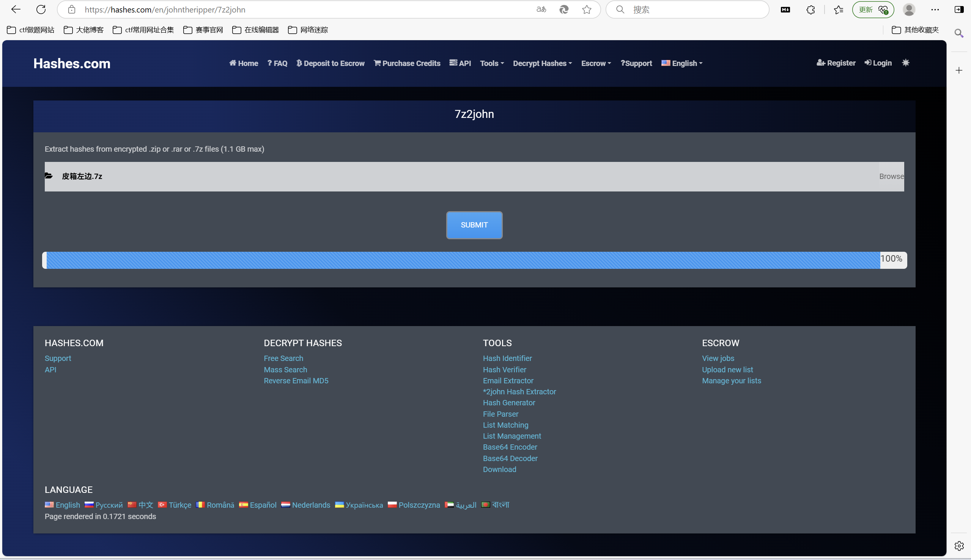Click the Browse button

[x=891, y=176]
